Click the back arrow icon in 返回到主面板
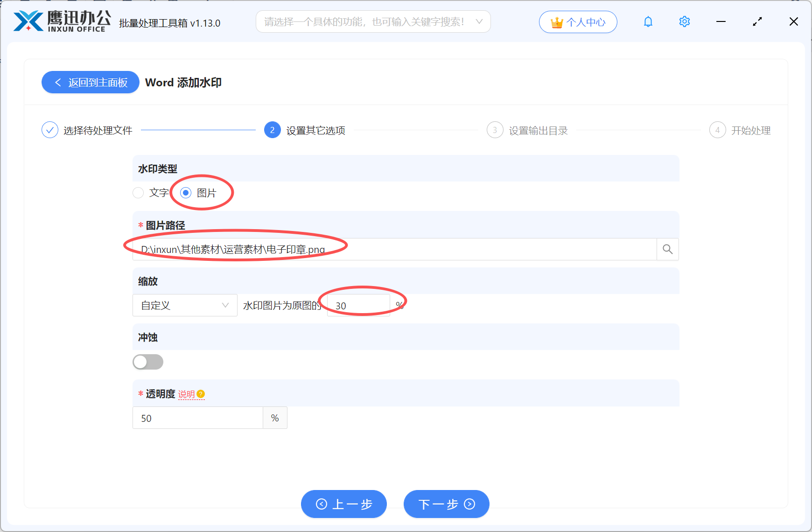Viewport: 812px width, 532px height. coord(57,82)
